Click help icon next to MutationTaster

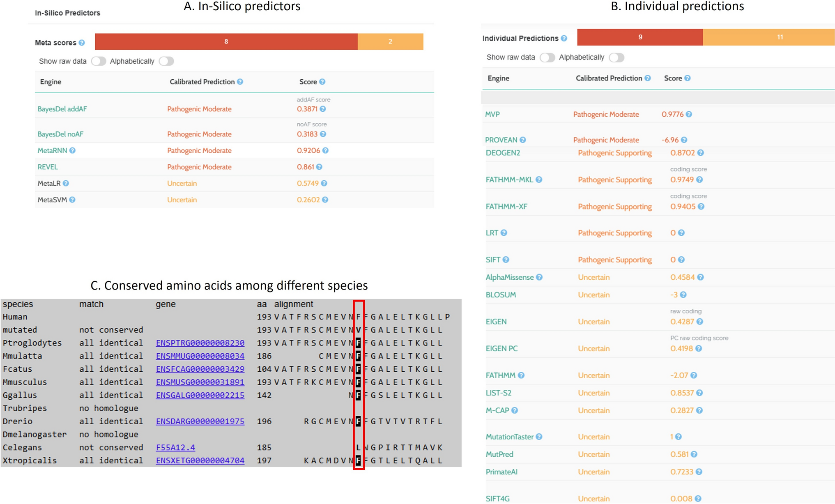coord(539,437)
